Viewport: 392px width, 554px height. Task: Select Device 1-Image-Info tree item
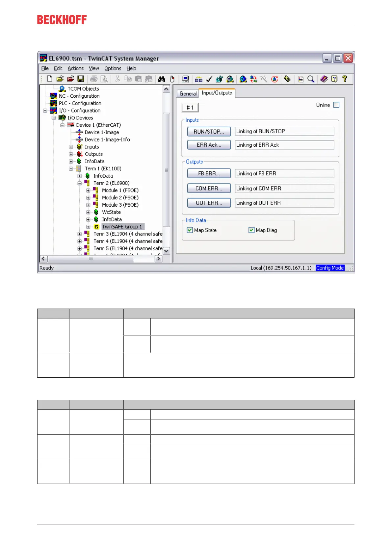[107, 139]
